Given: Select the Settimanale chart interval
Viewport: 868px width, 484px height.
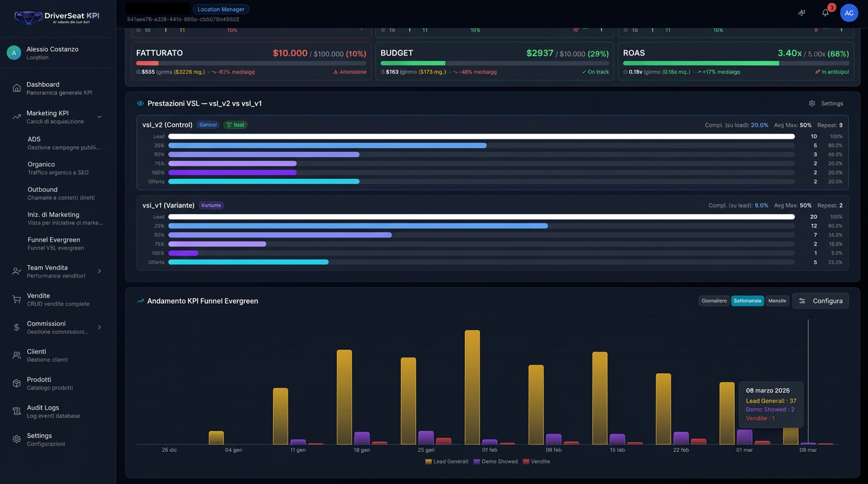Looking at the screenshot, I should pos(748,301).
